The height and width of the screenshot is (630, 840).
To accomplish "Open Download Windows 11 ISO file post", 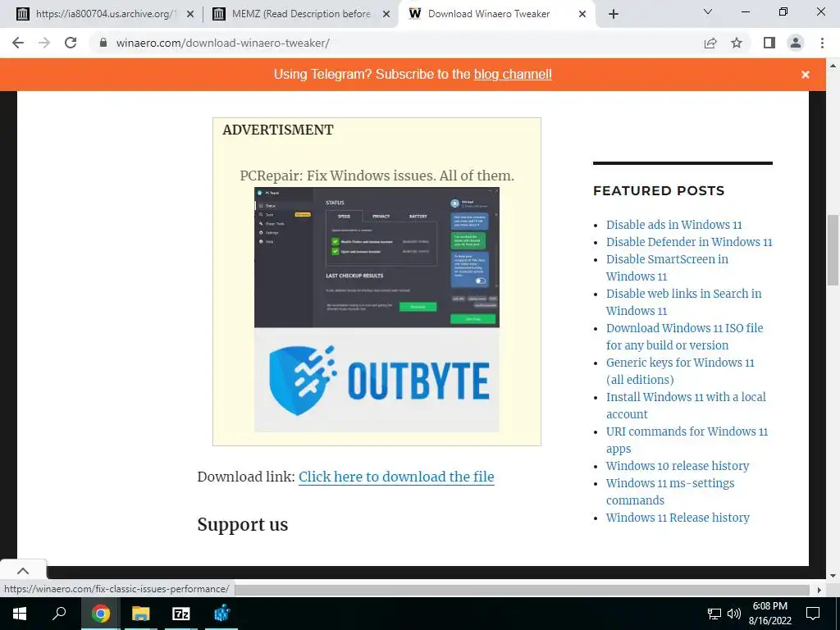I will [x=685, y=336].
